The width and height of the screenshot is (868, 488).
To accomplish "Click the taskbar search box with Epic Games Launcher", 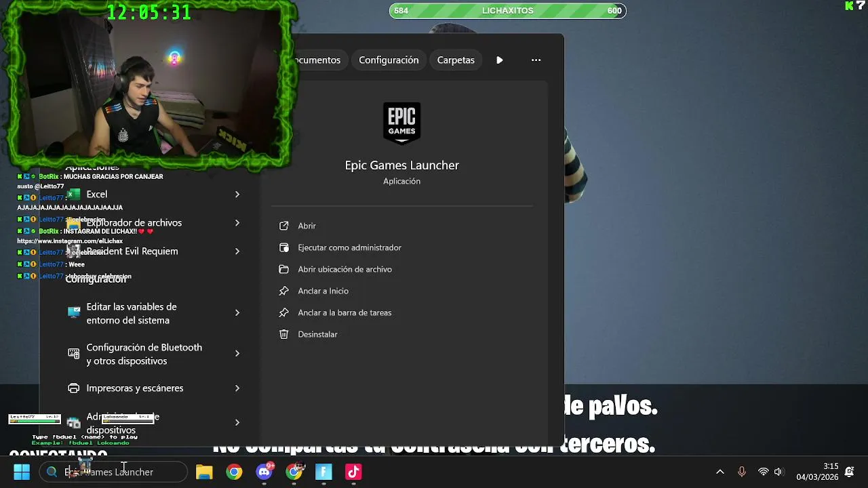I will tap(113, 472).
